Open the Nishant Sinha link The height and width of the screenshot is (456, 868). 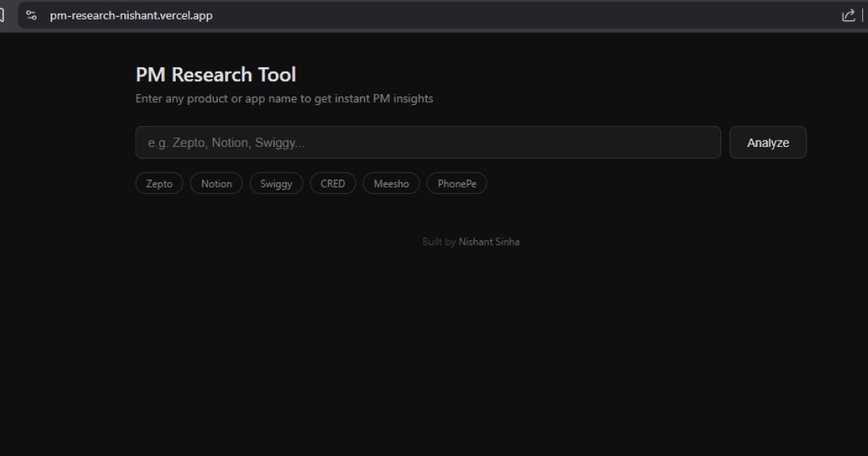(489, 242)
